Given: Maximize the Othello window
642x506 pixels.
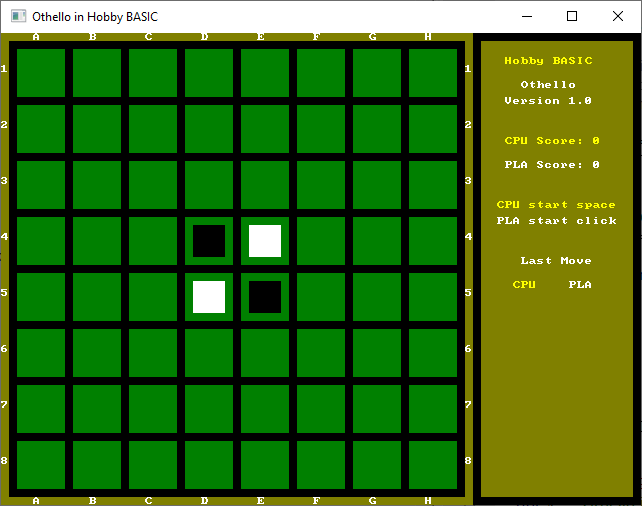Looking at the screenshot, I should 572,16.
